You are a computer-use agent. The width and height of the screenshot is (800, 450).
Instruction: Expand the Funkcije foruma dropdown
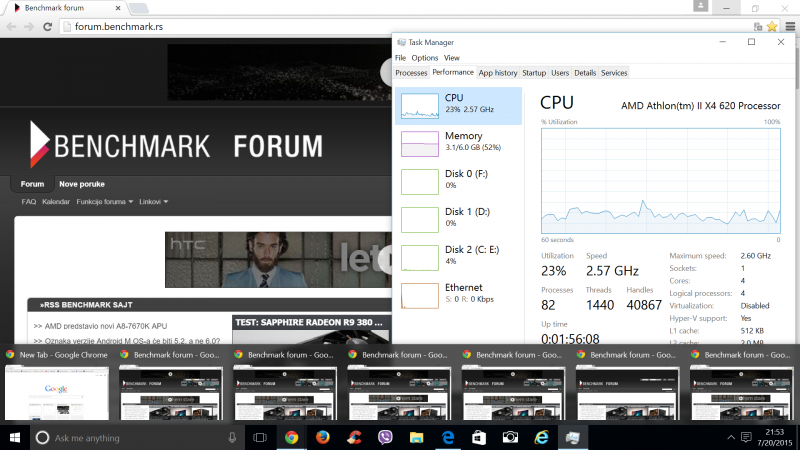(x=105, y=202)
